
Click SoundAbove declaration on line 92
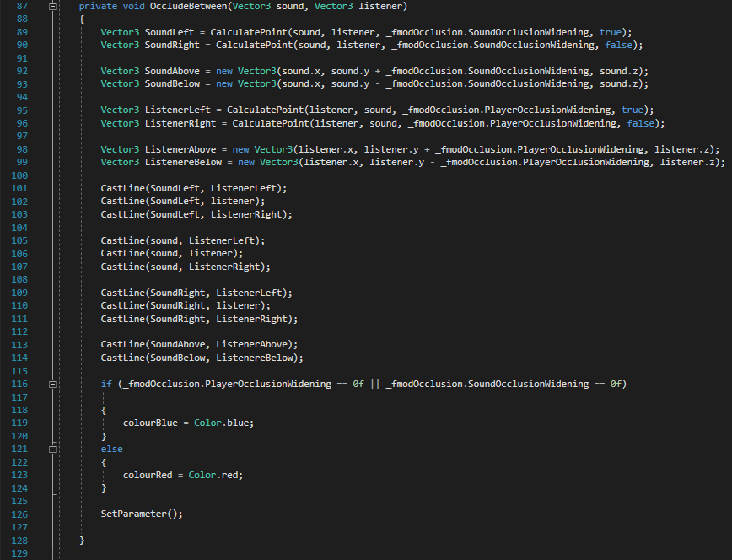click(x=172, y=71)
